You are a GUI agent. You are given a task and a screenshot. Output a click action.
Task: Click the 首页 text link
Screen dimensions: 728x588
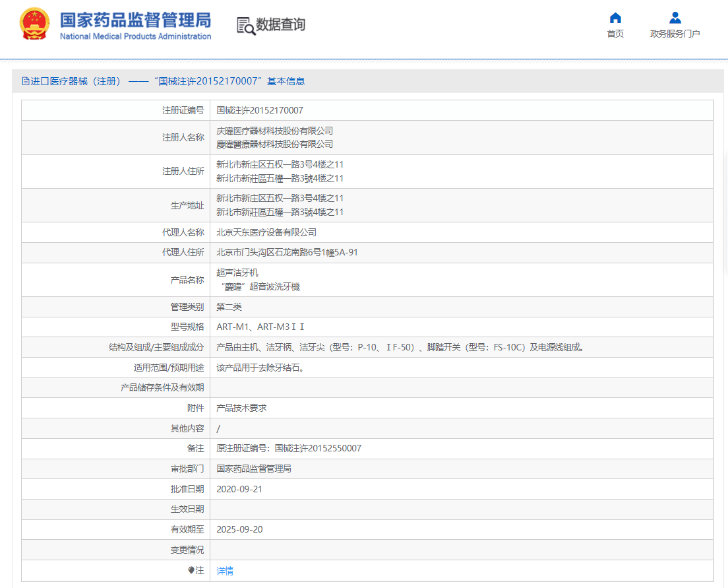pyautogui.click(x=615, y=34)
